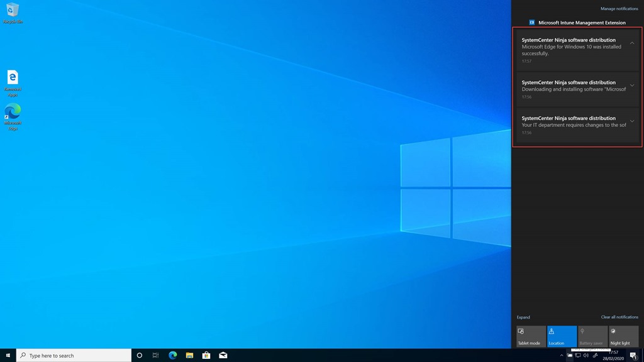Turn off the Location quick action
The height and width of the screenshot is (362, 644).
coord(562,336)
